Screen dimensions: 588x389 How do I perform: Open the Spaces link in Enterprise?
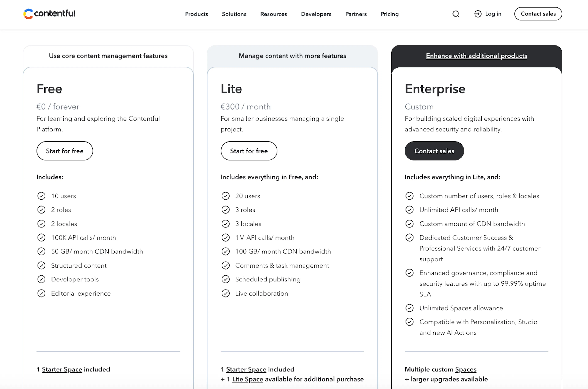[x=466, y=369]
